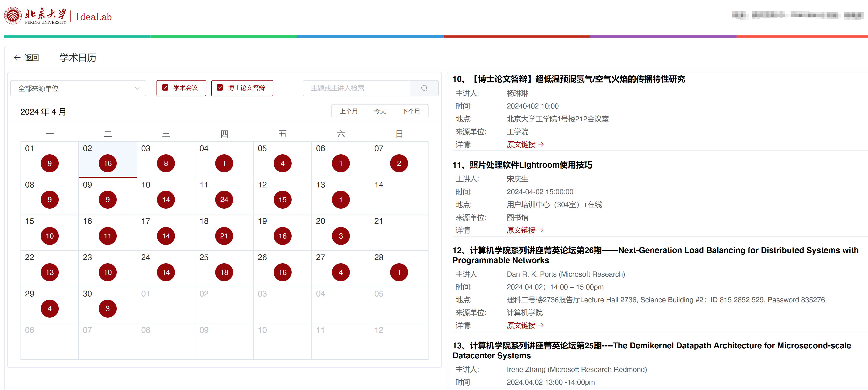Open the 1-event badge on April 06

341,163
